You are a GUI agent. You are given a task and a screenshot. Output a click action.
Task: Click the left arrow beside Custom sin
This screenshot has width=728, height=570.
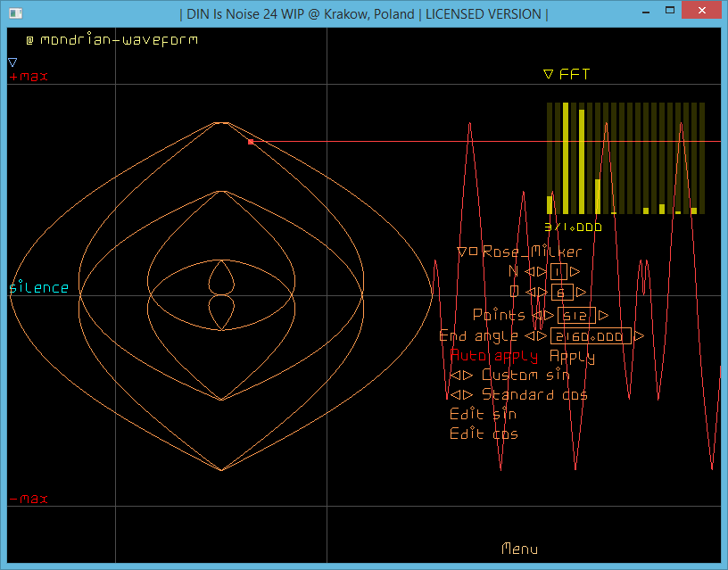(x=455, y=376)
